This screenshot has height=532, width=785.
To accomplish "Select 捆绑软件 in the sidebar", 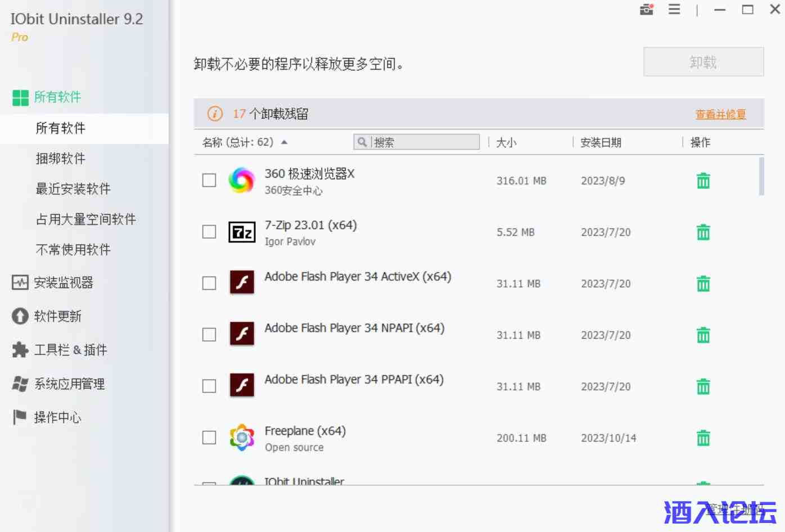I will coord(61,159).
